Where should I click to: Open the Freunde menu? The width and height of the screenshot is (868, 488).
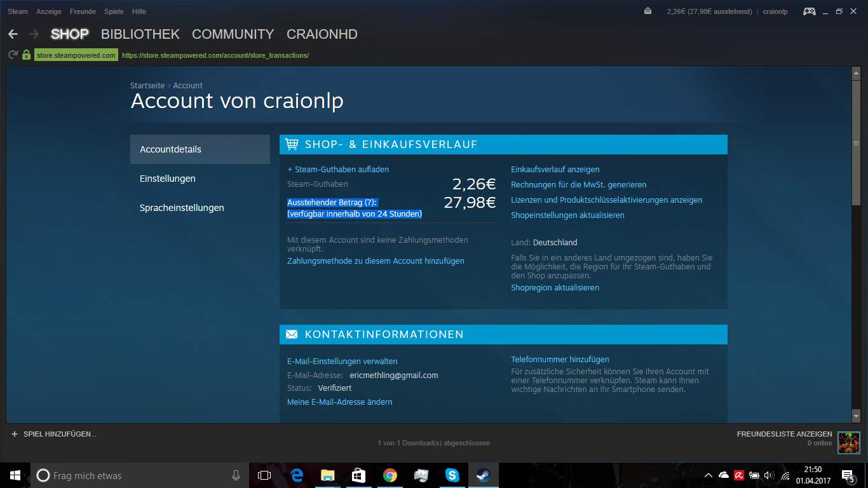[83, 11]
